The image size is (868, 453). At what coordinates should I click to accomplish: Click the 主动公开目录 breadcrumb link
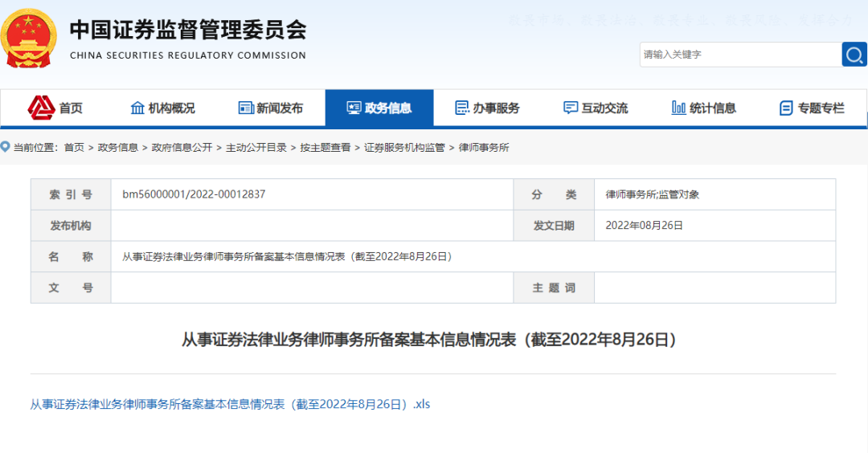pos(256,148)
